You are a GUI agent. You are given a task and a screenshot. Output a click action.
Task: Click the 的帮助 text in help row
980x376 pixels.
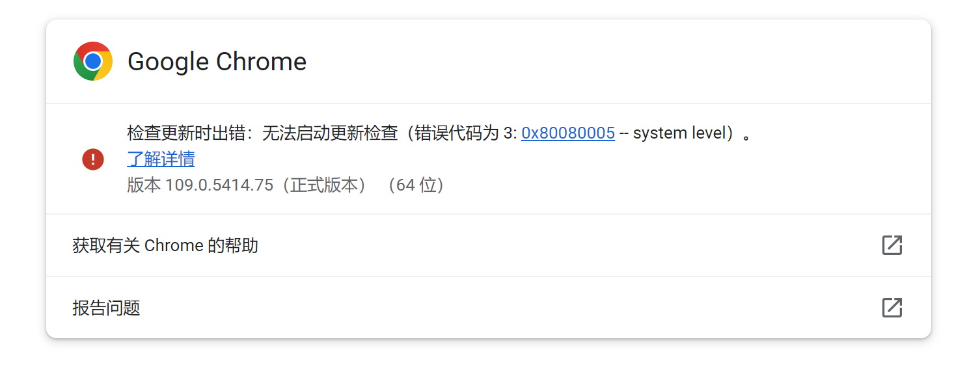tap(233, 245)
